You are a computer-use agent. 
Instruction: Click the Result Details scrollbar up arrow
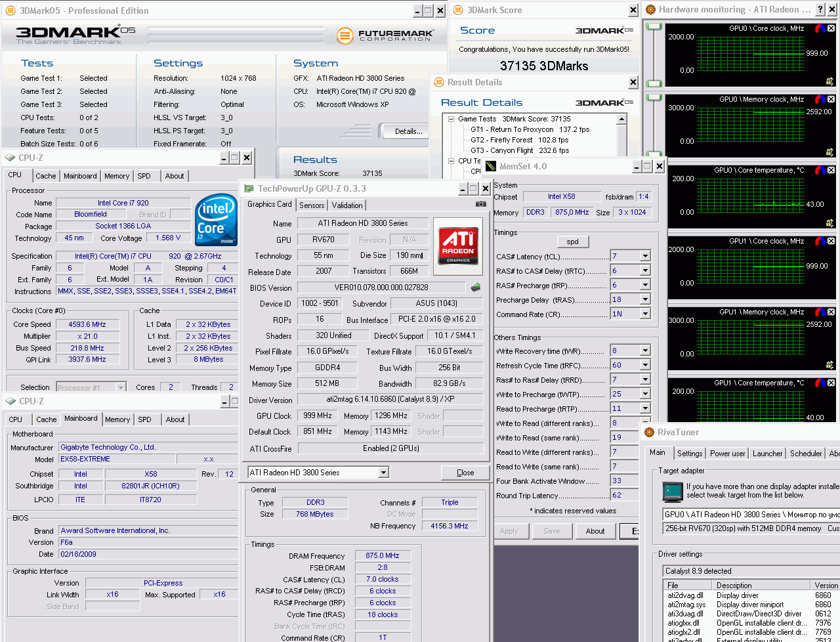(621, 119)
